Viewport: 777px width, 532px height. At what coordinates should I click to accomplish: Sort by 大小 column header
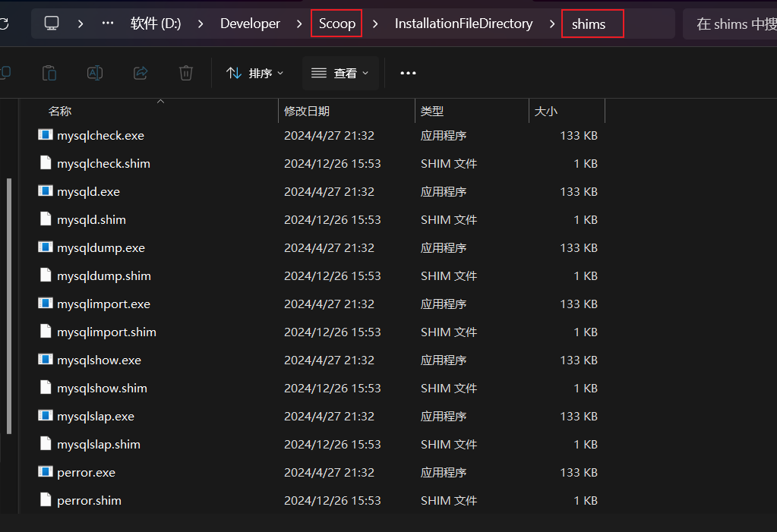point(567,111)
